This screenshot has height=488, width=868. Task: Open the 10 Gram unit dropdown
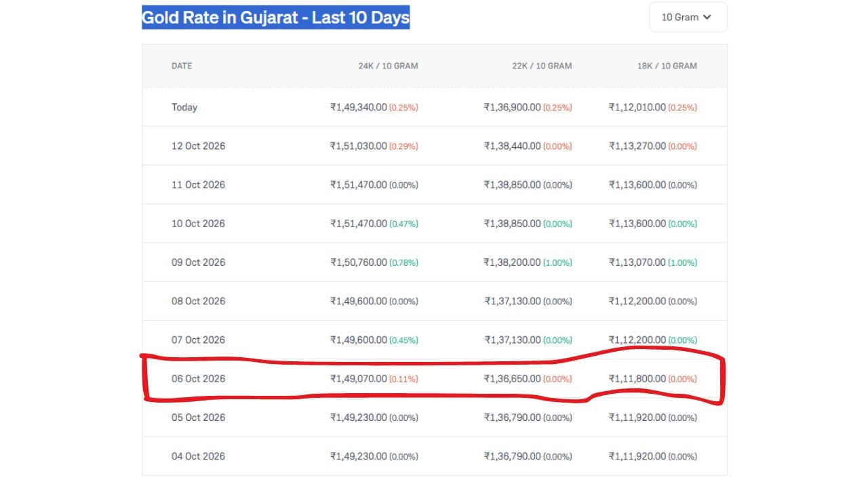click(688, 17)
